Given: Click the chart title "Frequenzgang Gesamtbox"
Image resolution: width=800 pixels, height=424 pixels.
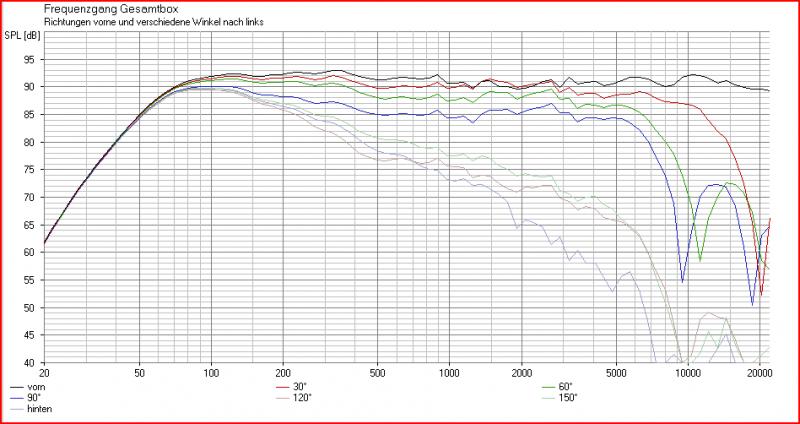Looking at the screenshot, I should point(112,9).
